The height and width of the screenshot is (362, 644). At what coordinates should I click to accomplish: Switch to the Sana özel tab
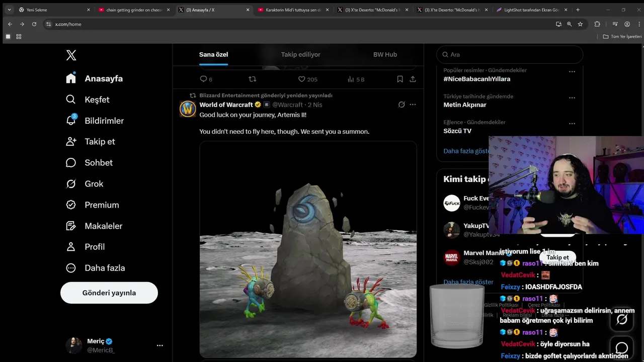(213, 54)
